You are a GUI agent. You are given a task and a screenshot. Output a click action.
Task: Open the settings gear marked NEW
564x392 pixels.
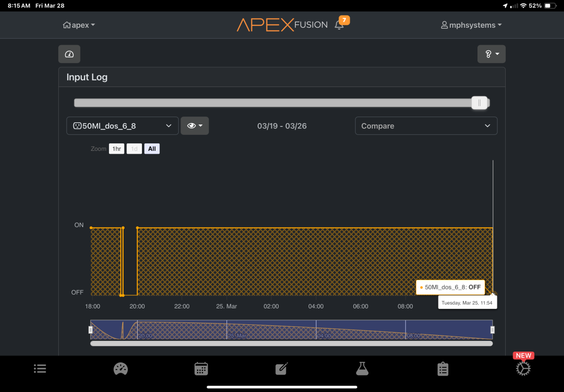pyautogui.click(x=523, y=369)
